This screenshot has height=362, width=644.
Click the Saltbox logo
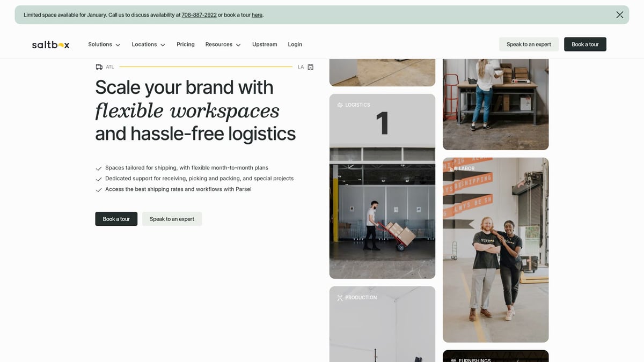tap(50, 44)
